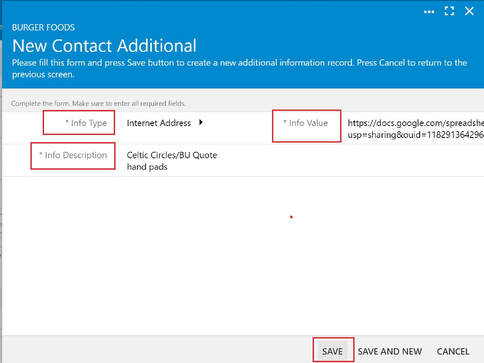Edit the Info Value URL field
Viewport: 484px width, 363px height.
415,129
